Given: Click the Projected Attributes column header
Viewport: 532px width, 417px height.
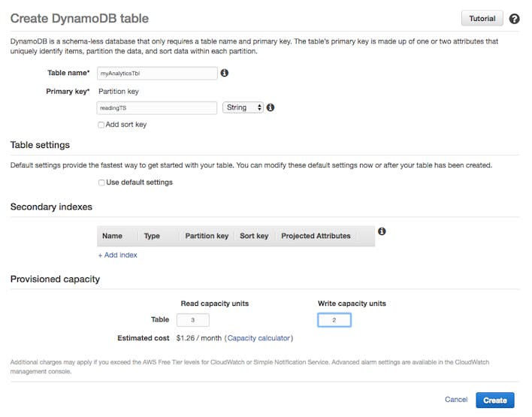Looking at the screenshot, I should (x=316, y=236).
